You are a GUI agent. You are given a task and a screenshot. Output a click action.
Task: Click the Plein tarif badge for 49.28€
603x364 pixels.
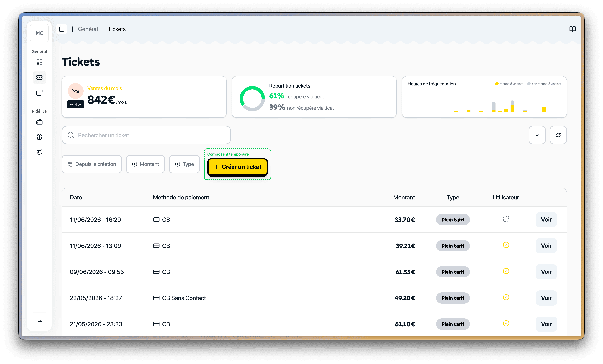coord(453,298)
